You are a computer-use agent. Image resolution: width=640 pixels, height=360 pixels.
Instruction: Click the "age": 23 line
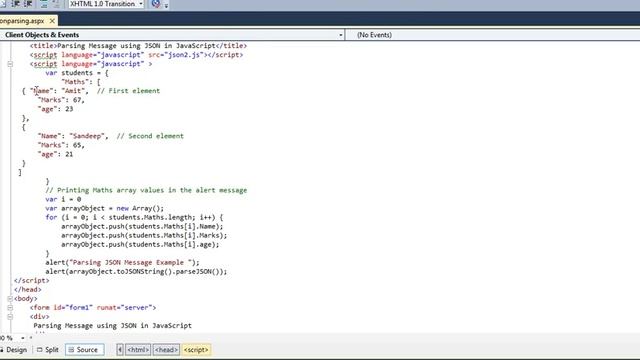coord(55,109)
